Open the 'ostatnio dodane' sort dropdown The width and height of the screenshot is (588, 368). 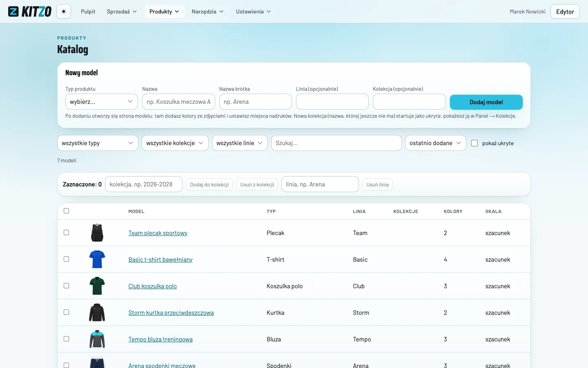436,143
